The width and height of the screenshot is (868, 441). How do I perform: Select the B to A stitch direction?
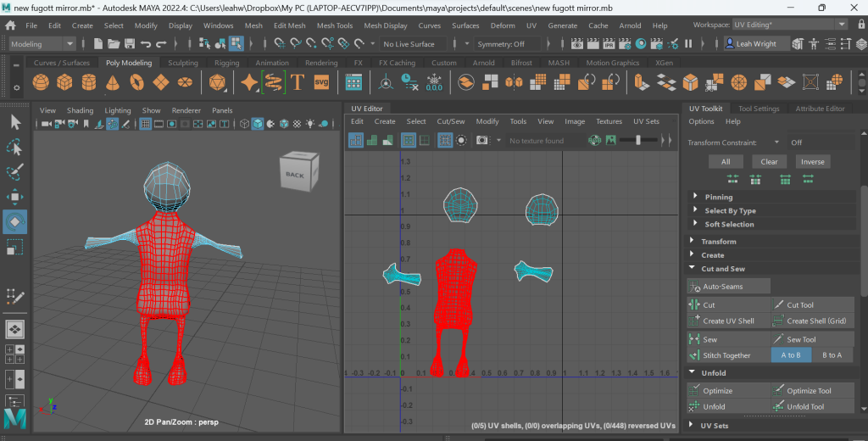tap(832, 355)
